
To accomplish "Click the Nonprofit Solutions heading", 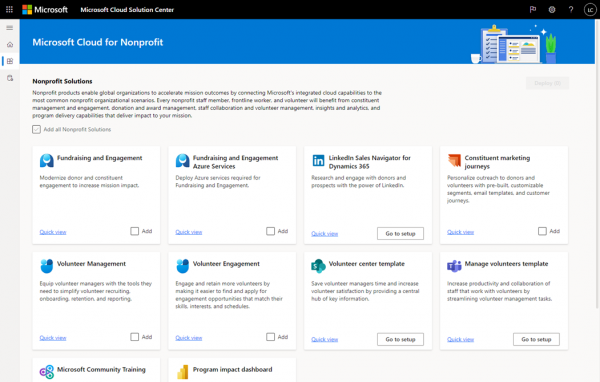I will 62,81.
